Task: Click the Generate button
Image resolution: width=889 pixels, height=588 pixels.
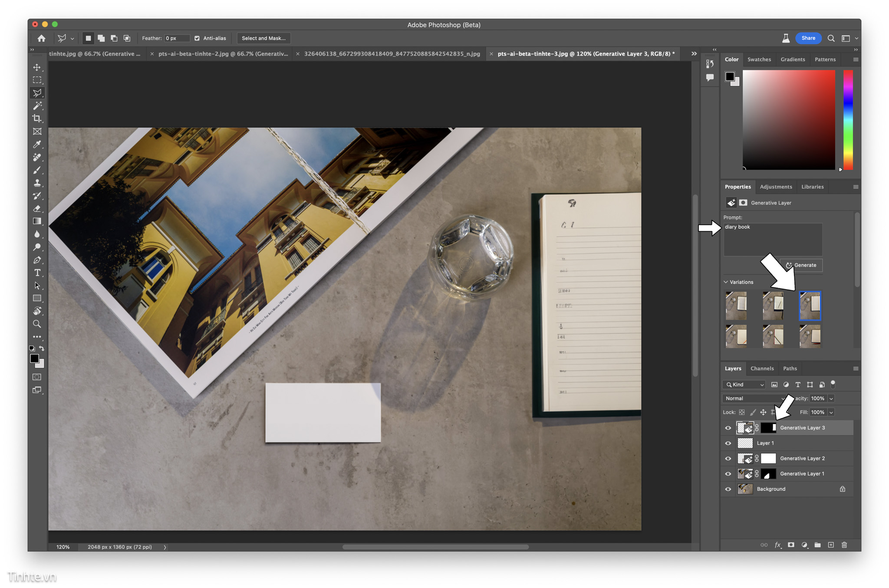Action: tap(804, 265)
